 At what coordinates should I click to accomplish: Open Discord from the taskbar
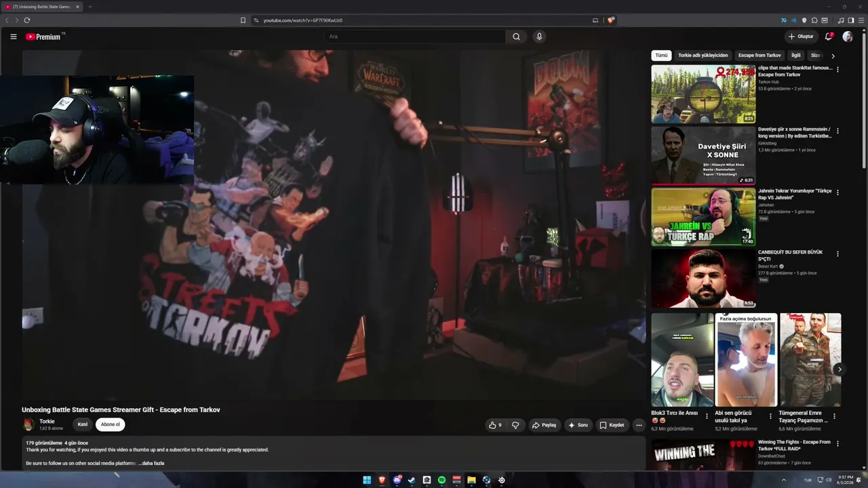[397, 480]
